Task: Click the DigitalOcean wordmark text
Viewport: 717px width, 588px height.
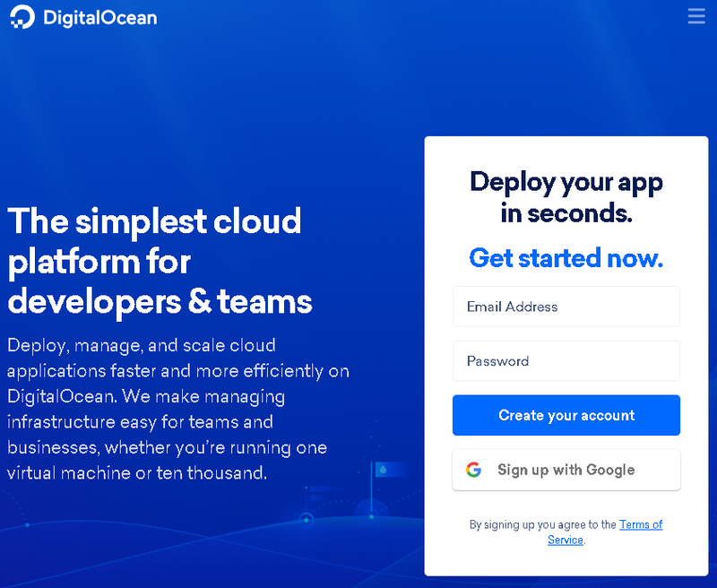Action: 99,18
